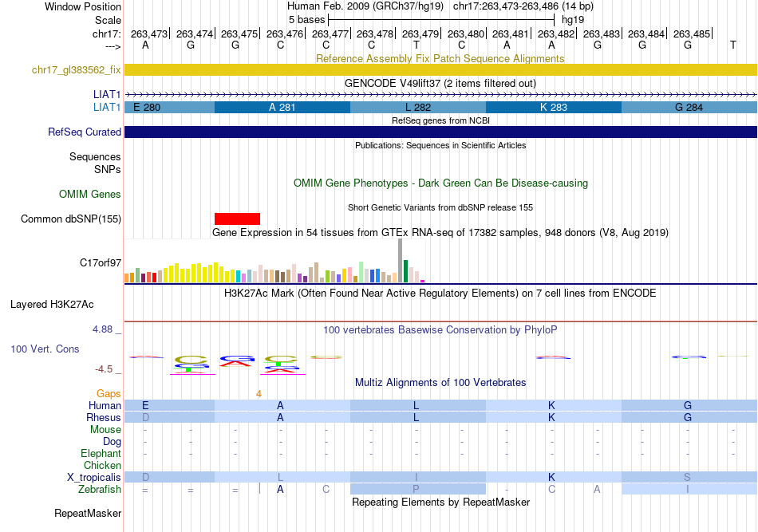Click the 'SNPs' publications label
This screenshot has width=758, height=532.
108,170
